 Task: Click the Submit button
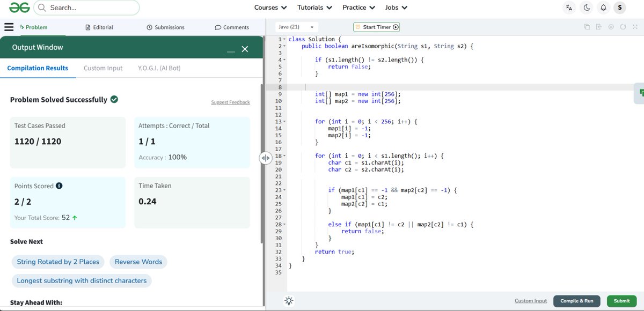(621, 301)
